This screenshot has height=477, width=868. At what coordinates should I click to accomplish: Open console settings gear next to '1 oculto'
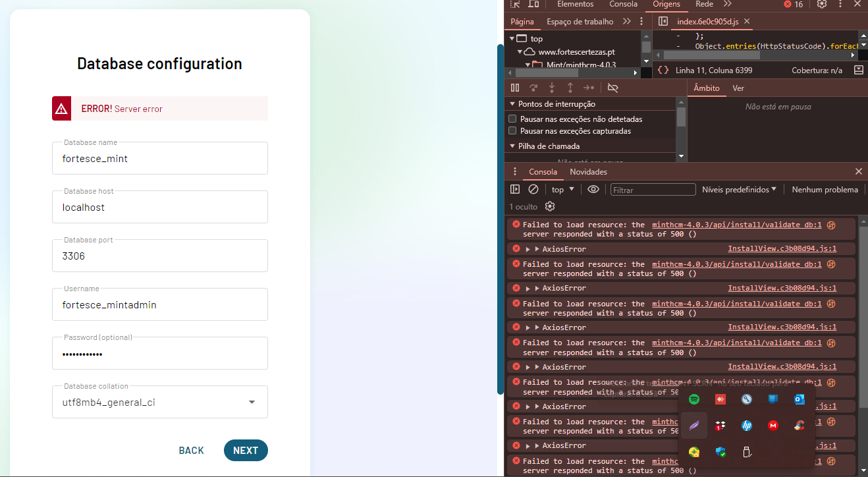[x=550, y=207]
